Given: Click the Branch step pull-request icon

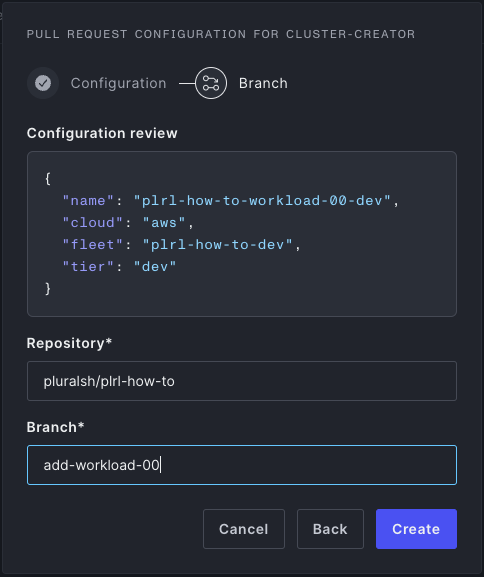Looking at the screenshot, I should [211, 83].
